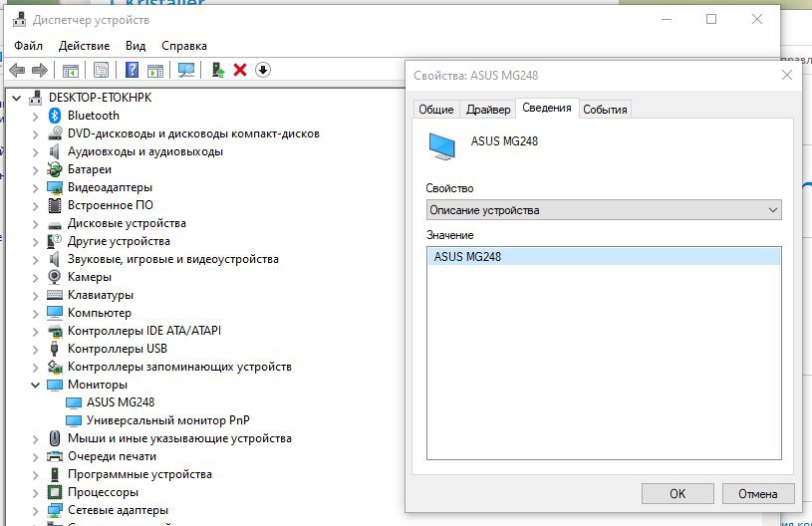Screen dimensions: 812x526
Task: Click the Disable device down-arrow icon
Action: point(263,70)
